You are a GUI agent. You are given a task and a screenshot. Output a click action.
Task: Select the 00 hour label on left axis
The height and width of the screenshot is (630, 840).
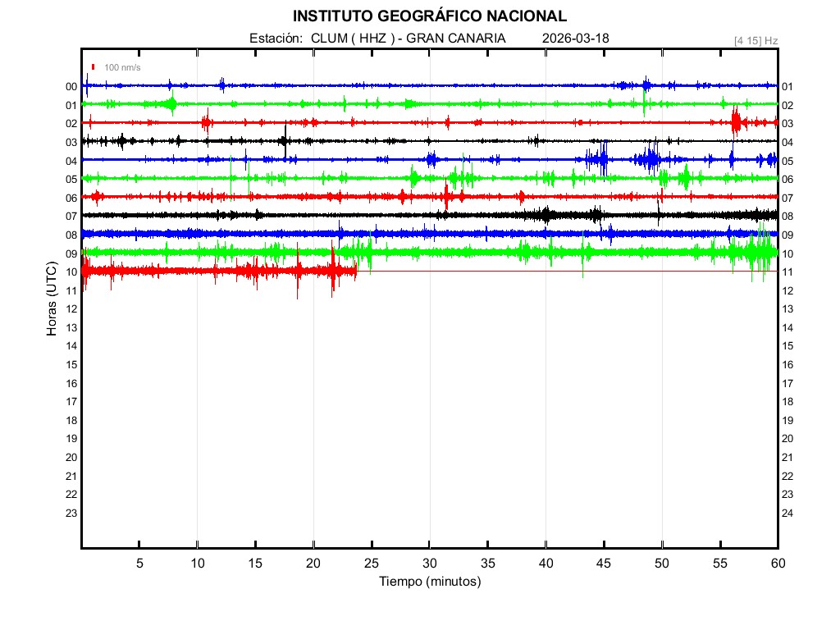click(71, 86)
